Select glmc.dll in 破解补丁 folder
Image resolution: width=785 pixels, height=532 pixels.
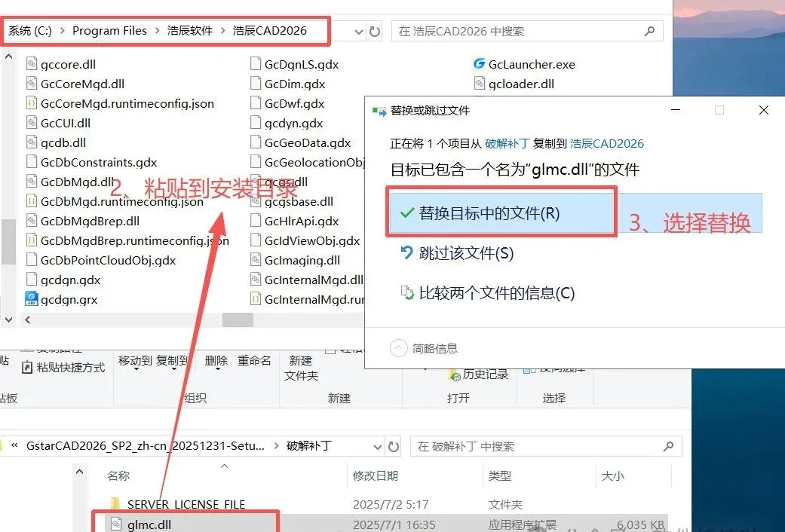pos(149,524)
